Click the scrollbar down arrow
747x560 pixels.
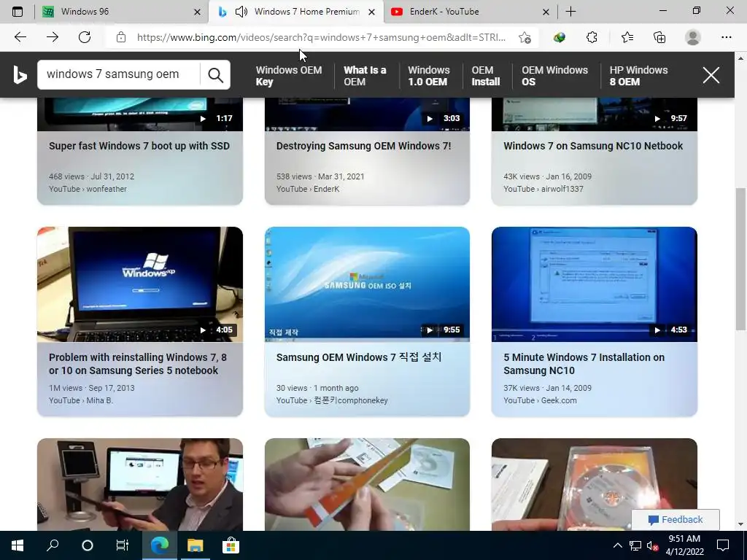[x=740, y=524]
